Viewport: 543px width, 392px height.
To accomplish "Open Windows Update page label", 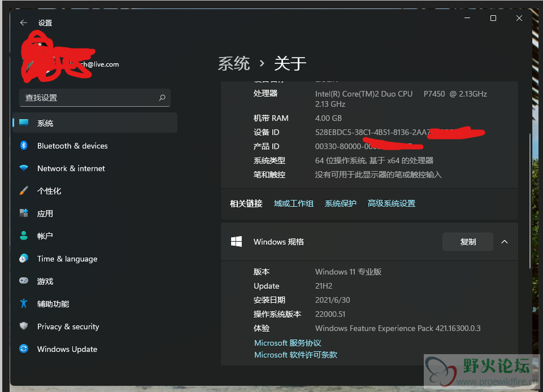I will click(x=67, y=349).
